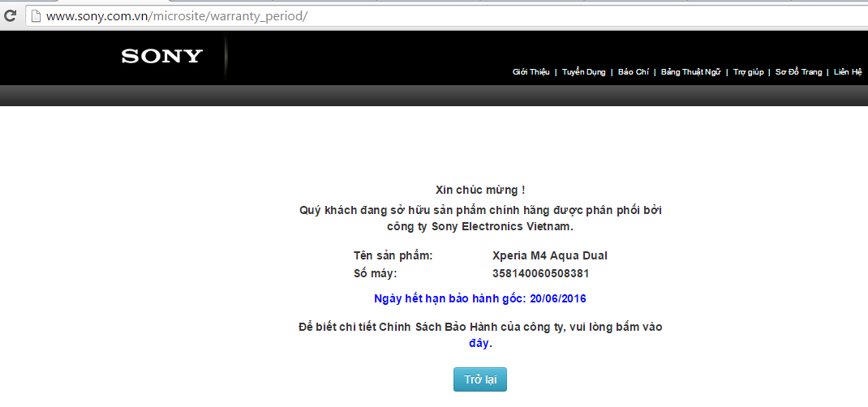Click the serial number 358140060508381
Viewport: 868px width, 407px height.
(540, 273)
